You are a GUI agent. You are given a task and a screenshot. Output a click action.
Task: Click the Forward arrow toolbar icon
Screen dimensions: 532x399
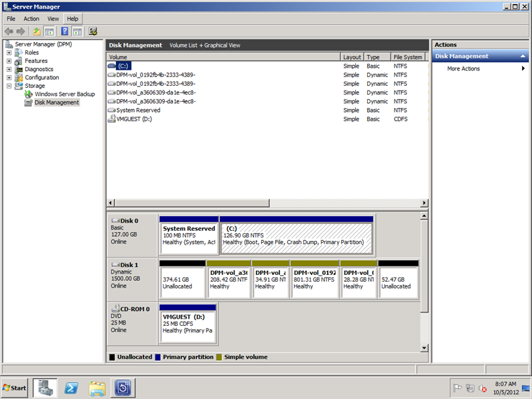21,32
